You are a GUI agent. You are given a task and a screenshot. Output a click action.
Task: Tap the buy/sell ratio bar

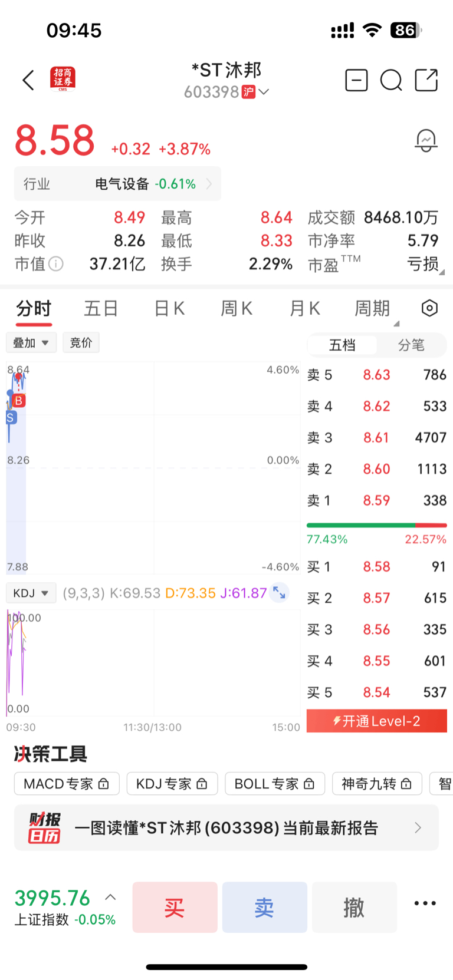tap(377, 525)
